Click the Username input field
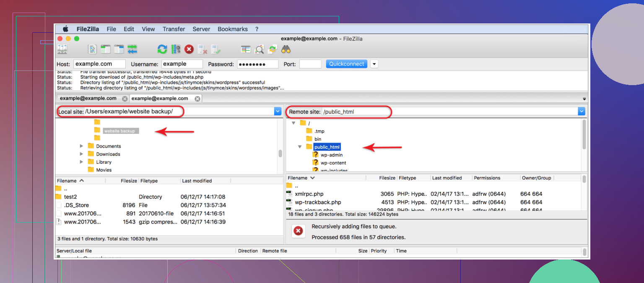This screenshot has height=283, width=644. [182, 64]
